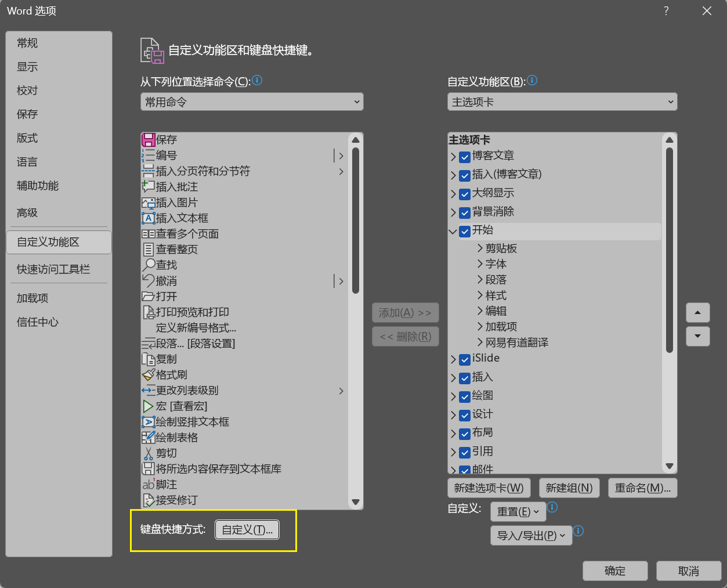The height and width of the screenshot is (588, 727).
Task: Open the 导入/导出(P) dropdown
Action: click(x=531, y=535)
